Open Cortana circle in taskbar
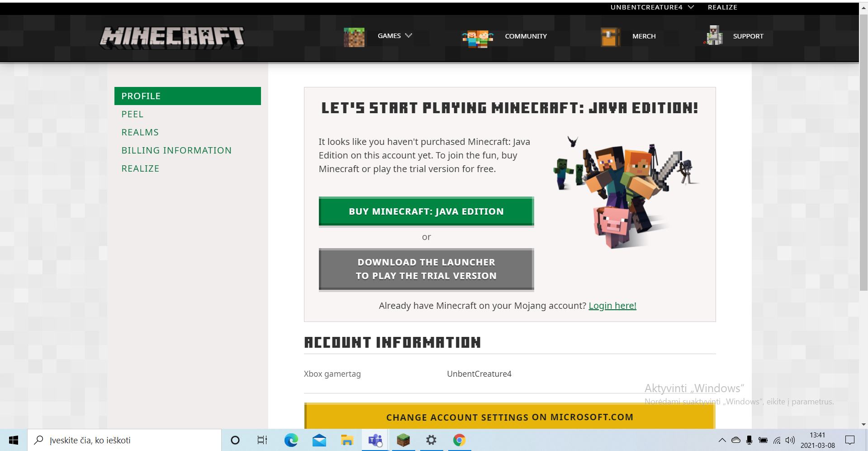Screen dimensions: 868x451 (235, 440)
